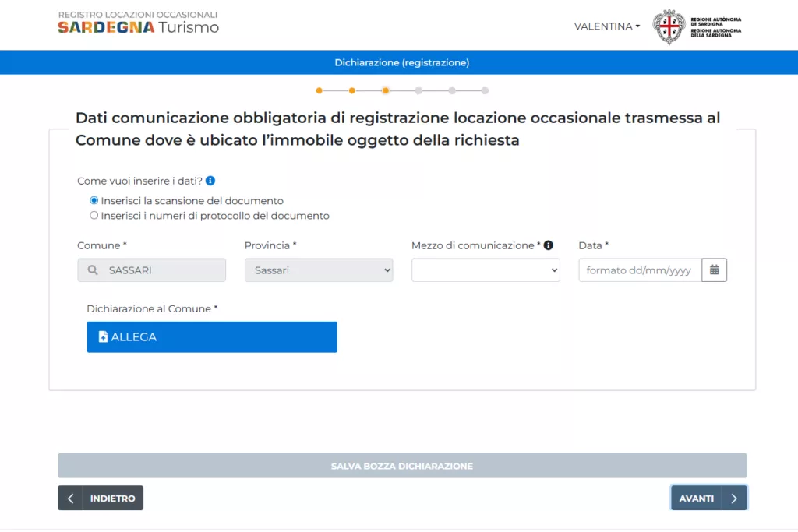798x532 pixels.
Task: Click the attachment icon on the ALLEGA button
Action: point(103,336)
